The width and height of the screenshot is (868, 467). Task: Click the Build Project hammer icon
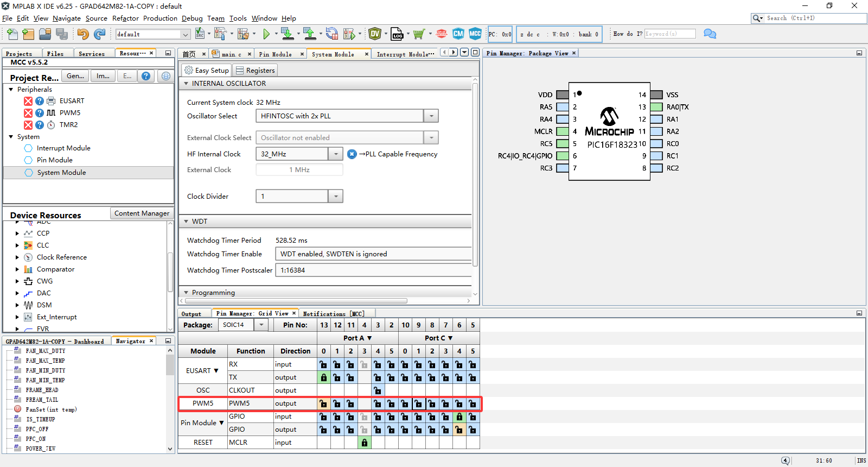click(x=220, y=34)
